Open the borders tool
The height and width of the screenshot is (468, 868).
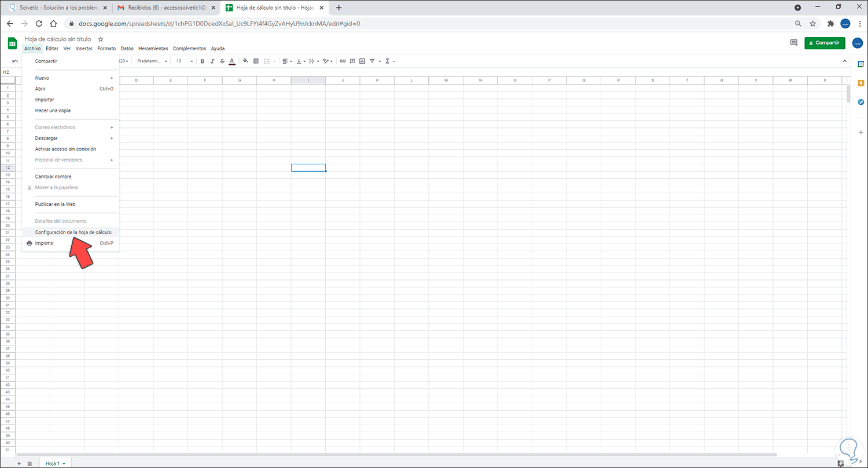click(x=256, y=61)
